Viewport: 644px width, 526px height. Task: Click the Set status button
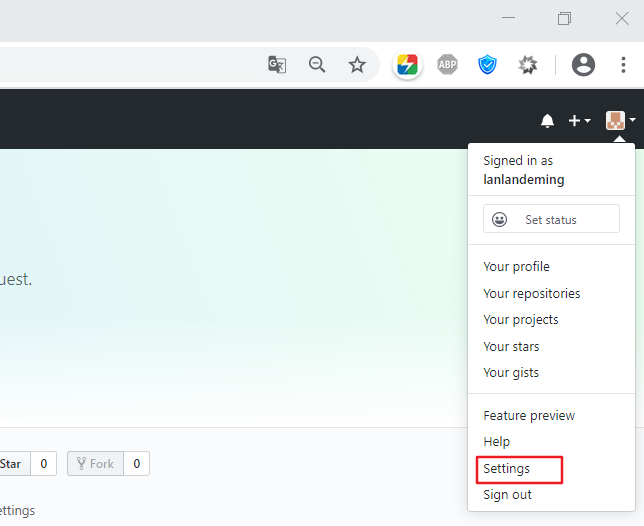pos(551,219)
